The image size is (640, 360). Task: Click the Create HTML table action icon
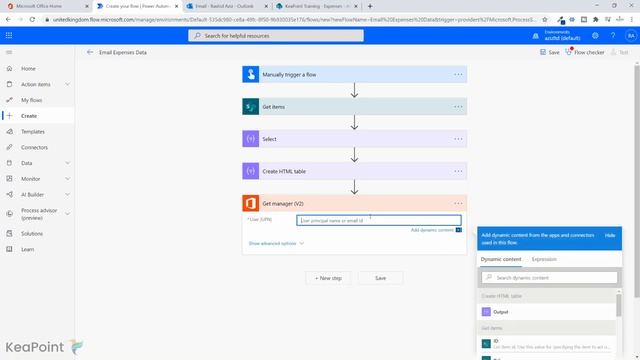pos(251,171)
